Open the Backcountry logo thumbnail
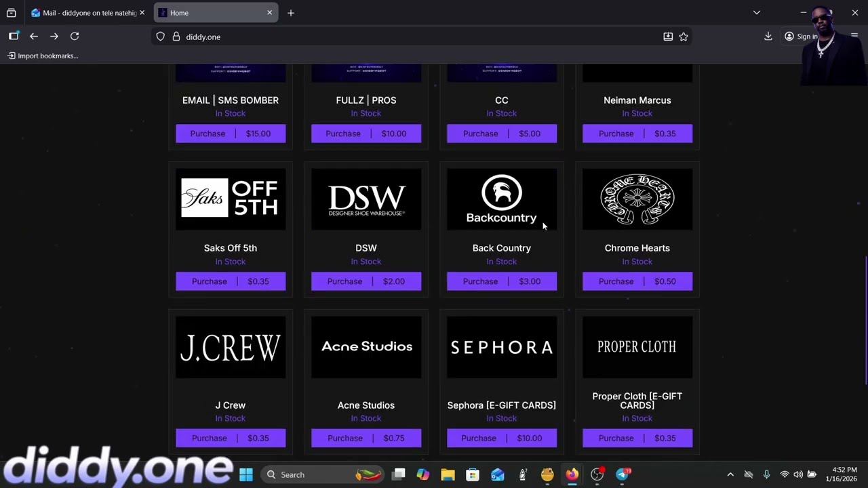Screen dimensions: 868x488 point(502,199)
